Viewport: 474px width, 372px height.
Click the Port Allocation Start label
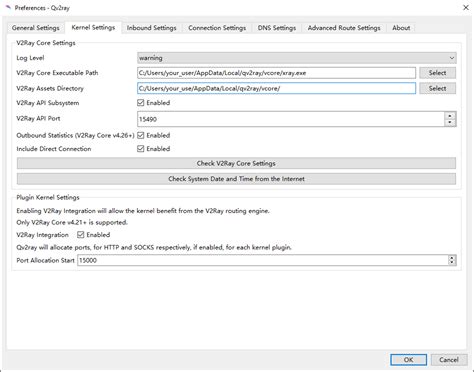45,260
